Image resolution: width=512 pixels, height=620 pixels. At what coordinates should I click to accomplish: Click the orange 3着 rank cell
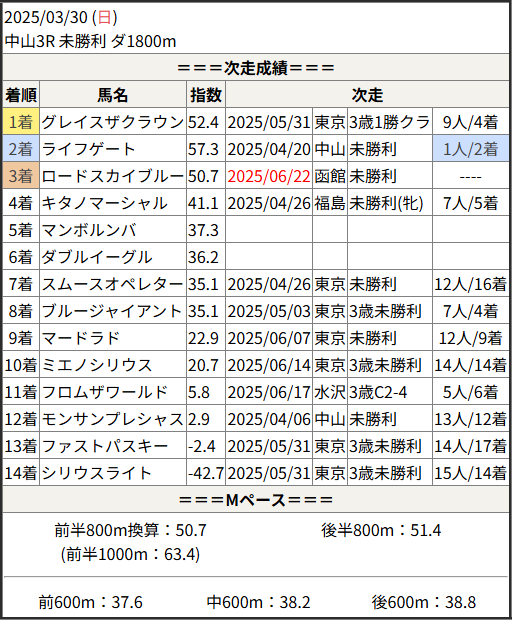point(21,176)
